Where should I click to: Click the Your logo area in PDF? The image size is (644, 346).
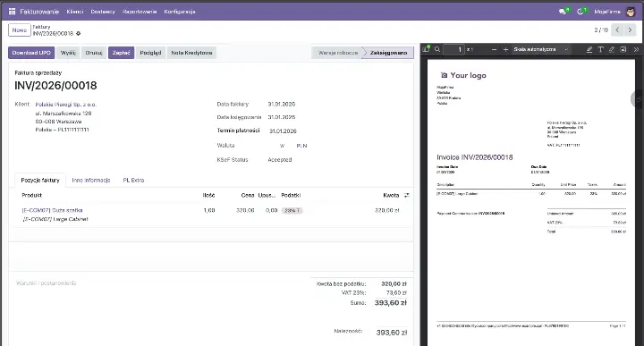pos(463,75)
